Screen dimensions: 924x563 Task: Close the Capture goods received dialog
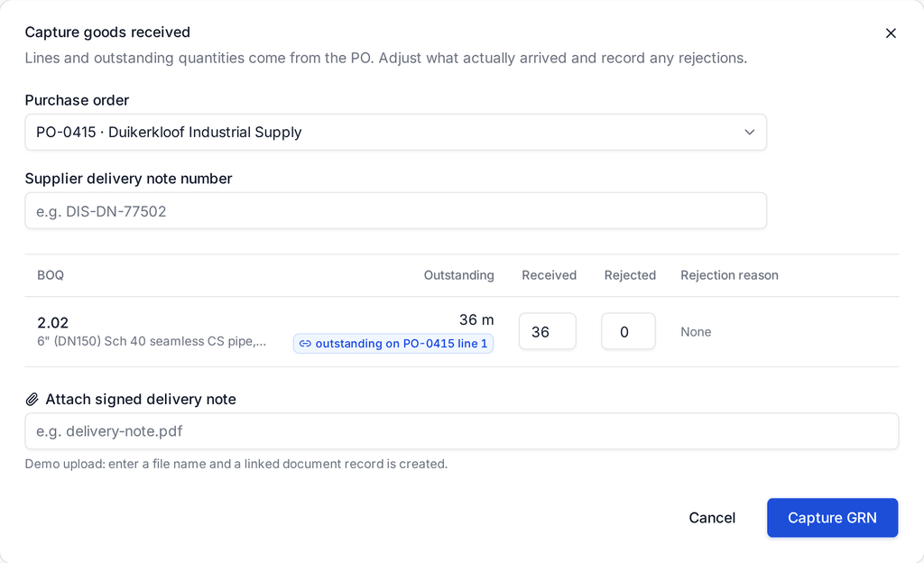(x=891, y=33)
